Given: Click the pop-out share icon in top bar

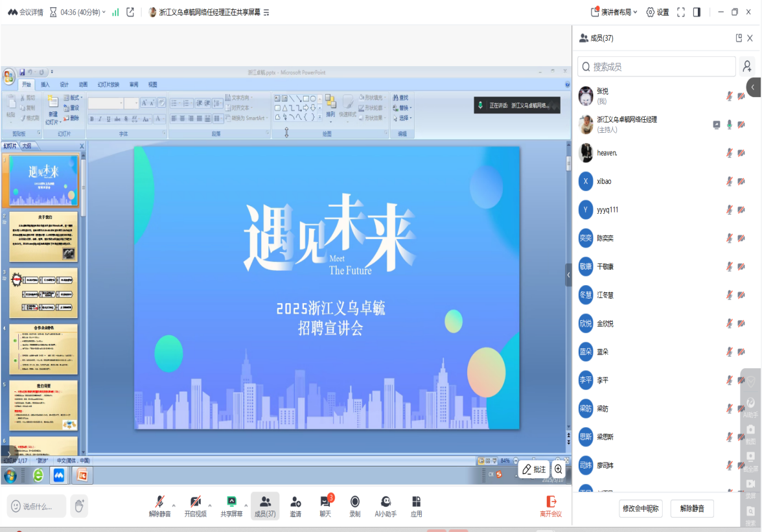Looking at the screenshot, I should click(130, 12).
